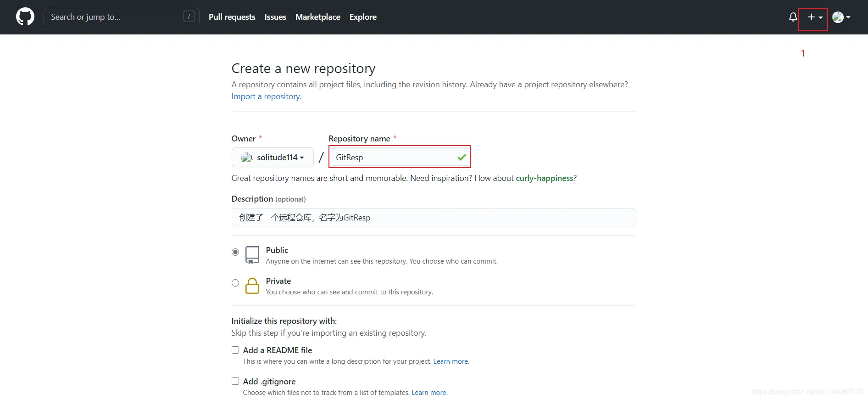Expand the solitude114 owner dropdown
Viewport: 868px width, 400px height.
tap(273, 158)
